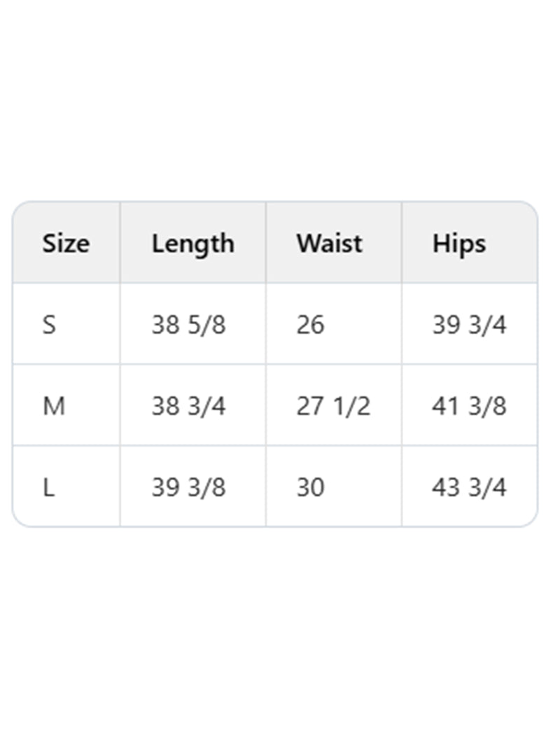Select the S size row label
The image size is (560, 735).
(49, 325)
